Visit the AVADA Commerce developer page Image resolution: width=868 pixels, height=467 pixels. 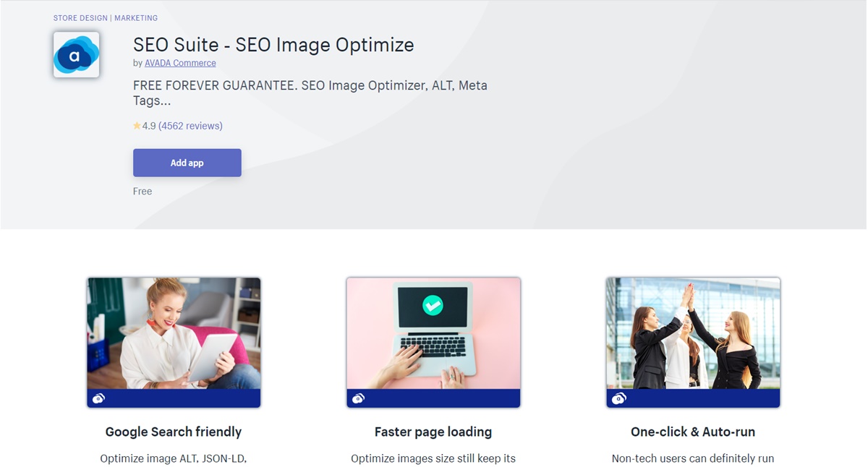(x=180, y=63)
